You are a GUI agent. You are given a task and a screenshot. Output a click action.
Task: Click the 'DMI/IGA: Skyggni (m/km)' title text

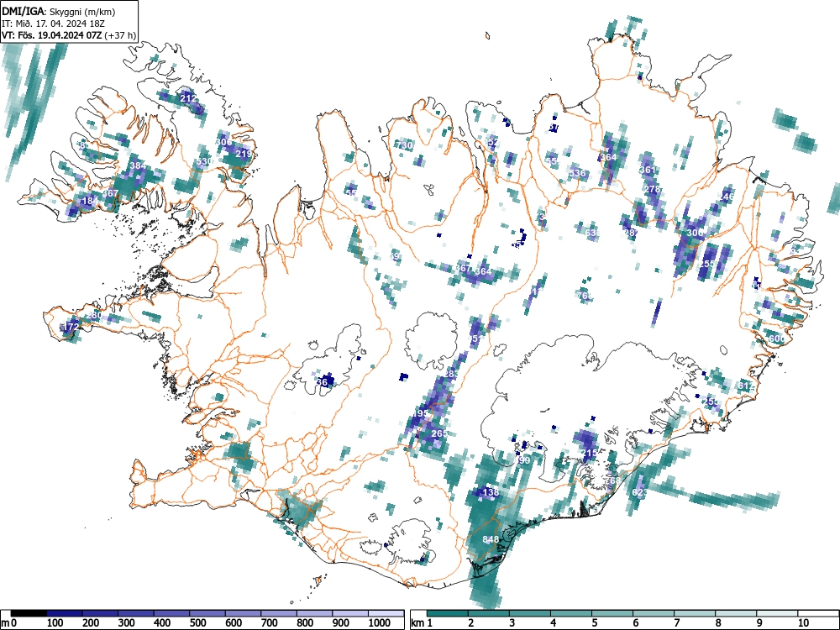[59, 12]
